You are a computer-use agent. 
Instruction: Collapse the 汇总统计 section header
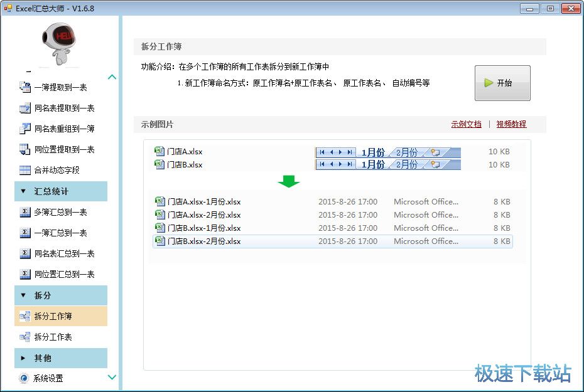(x=61, y=191)
